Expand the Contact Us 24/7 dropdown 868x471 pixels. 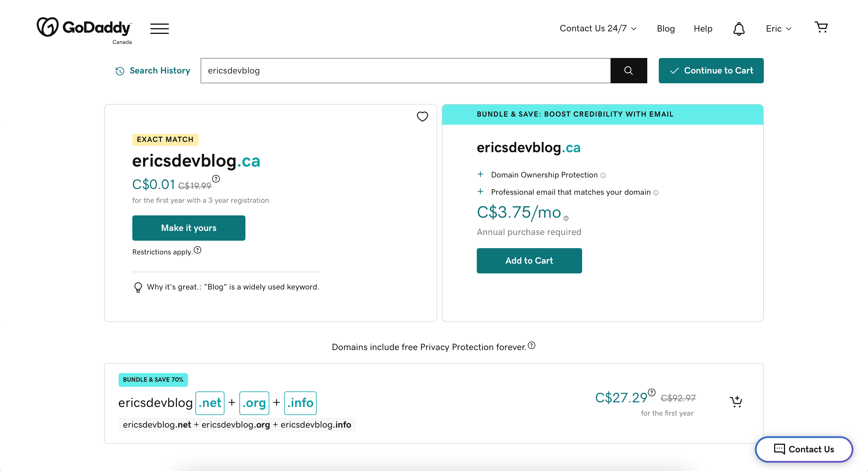[x=598, y=29]
